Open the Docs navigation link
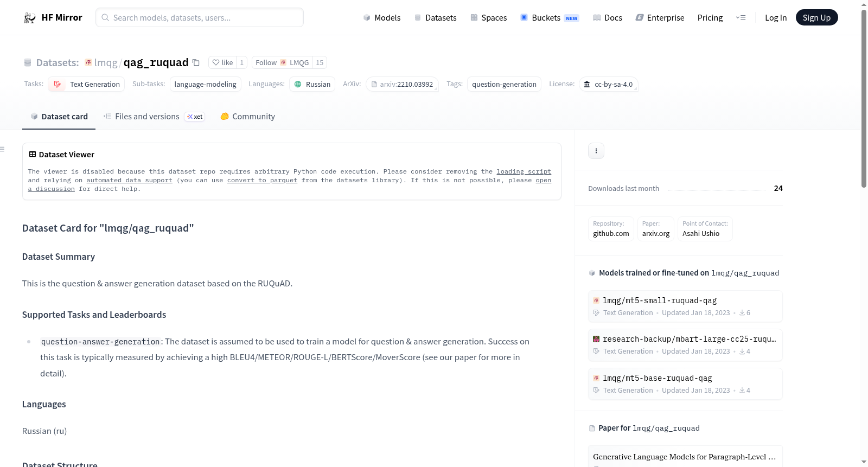 608,18
